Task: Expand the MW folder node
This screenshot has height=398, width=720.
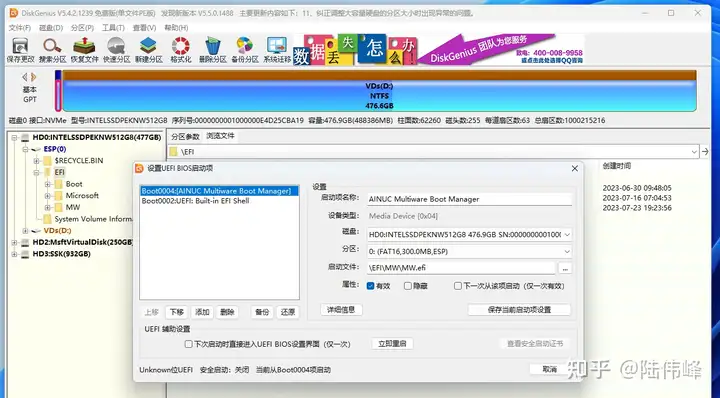Action: (x=47, y=207)
